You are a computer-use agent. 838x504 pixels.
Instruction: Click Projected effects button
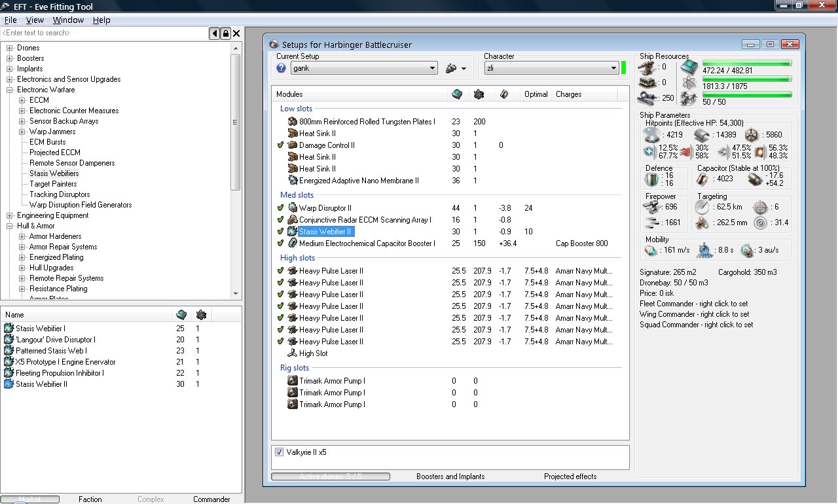point(570,477)
